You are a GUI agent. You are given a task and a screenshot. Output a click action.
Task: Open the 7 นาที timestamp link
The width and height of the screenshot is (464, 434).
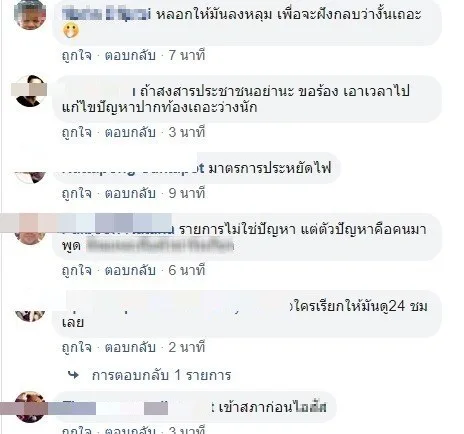[187, 55]
